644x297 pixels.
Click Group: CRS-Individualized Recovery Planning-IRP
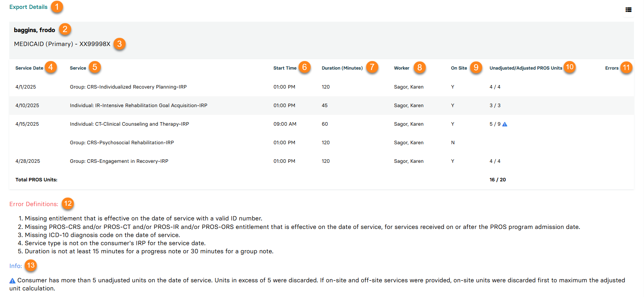(x=128, y=87)
